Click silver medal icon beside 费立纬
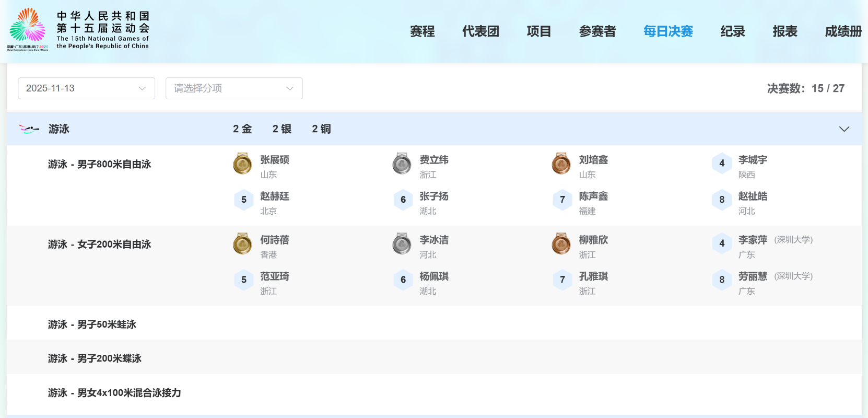 [402, 164]
